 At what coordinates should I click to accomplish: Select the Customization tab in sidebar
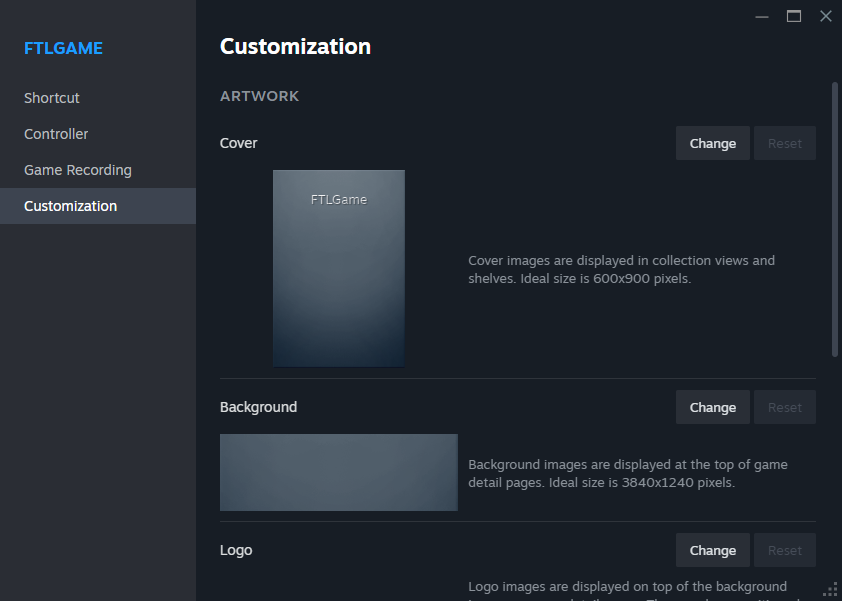tap(70, 206)
